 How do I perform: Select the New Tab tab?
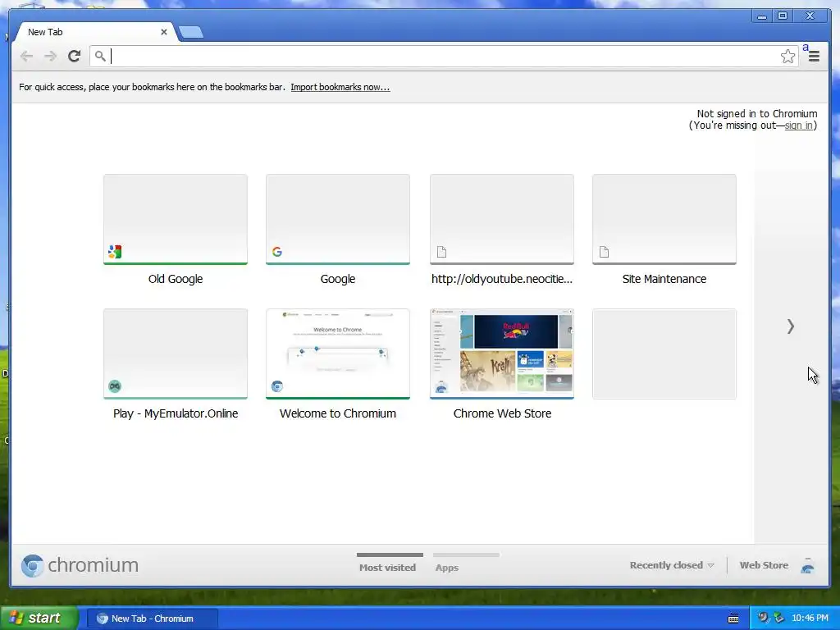94,32
